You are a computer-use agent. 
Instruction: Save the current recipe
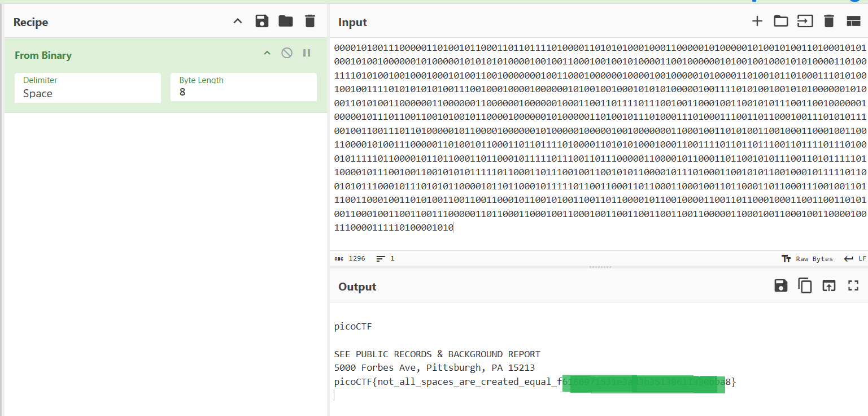click(262, 21)
